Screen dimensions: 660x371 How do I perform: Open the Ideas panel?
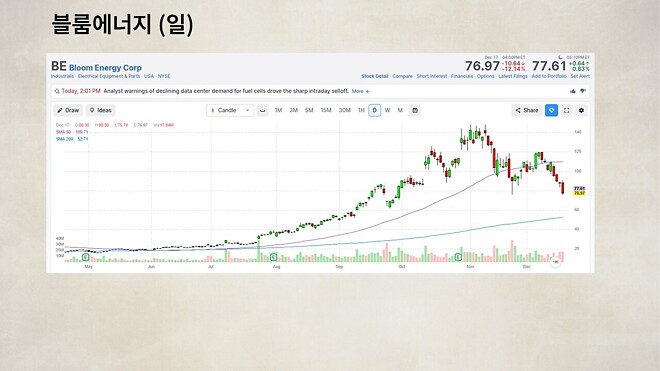click(x=101, y=110)
